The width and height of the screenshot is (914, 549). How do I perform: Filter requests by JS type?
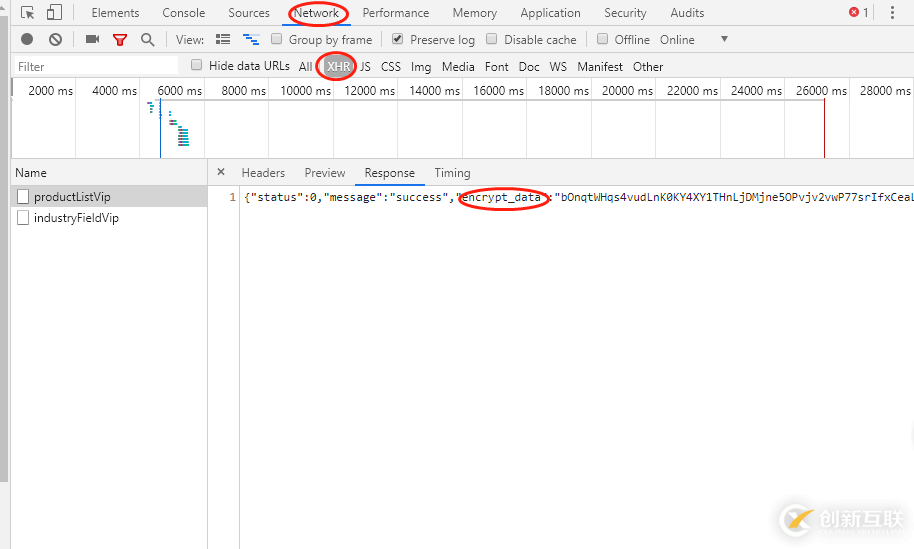click(x=365, y=66)
